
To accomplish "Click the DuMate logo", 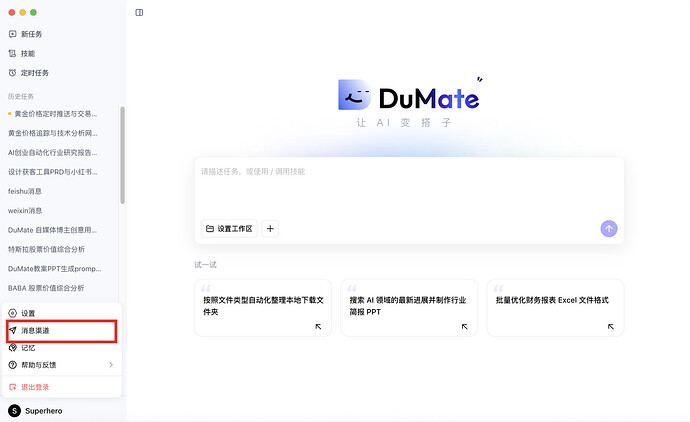I will pos(410,95).
